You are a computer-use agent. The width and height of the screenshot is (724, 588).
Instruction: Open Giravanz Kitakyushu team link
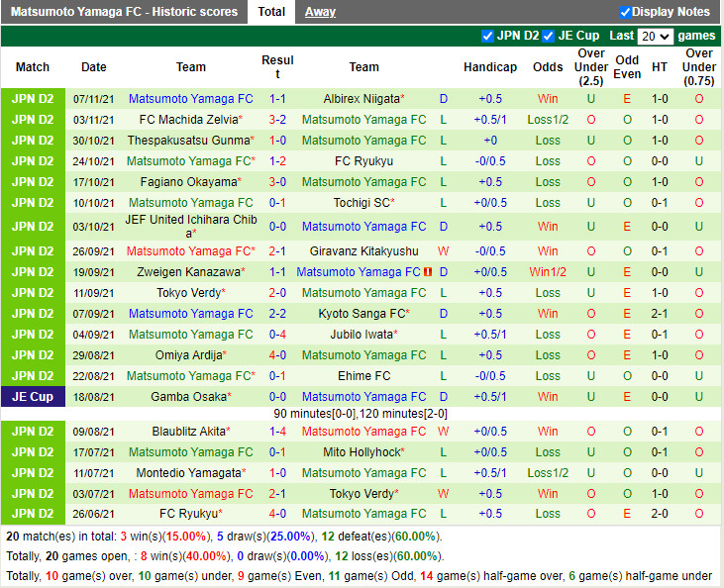[x=363, y=251]
